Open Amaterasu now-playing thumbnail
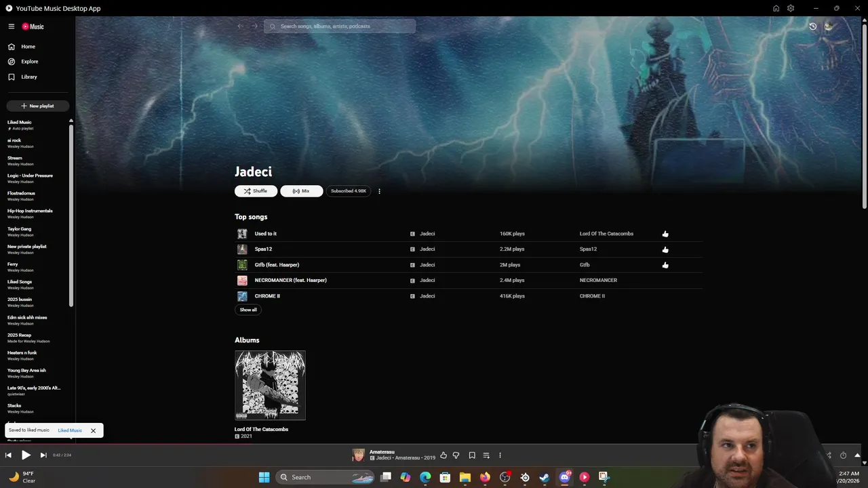 click(358, 455)
